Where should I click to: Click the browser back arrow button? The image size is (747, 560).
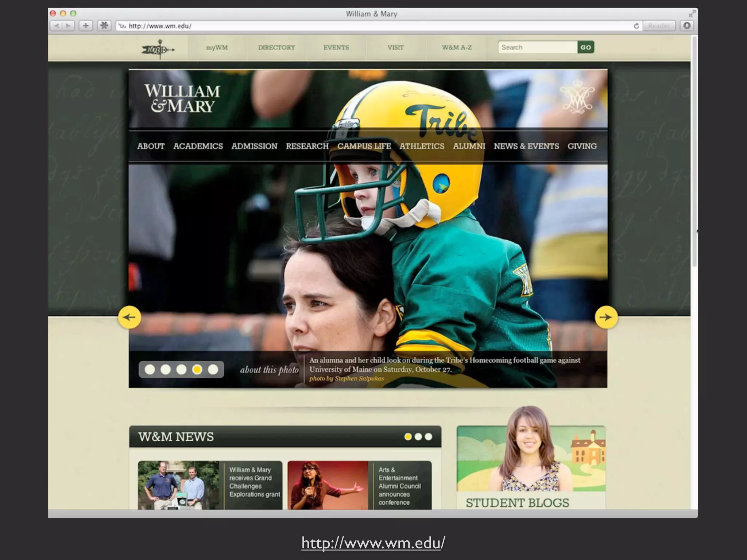coord(57,26)
